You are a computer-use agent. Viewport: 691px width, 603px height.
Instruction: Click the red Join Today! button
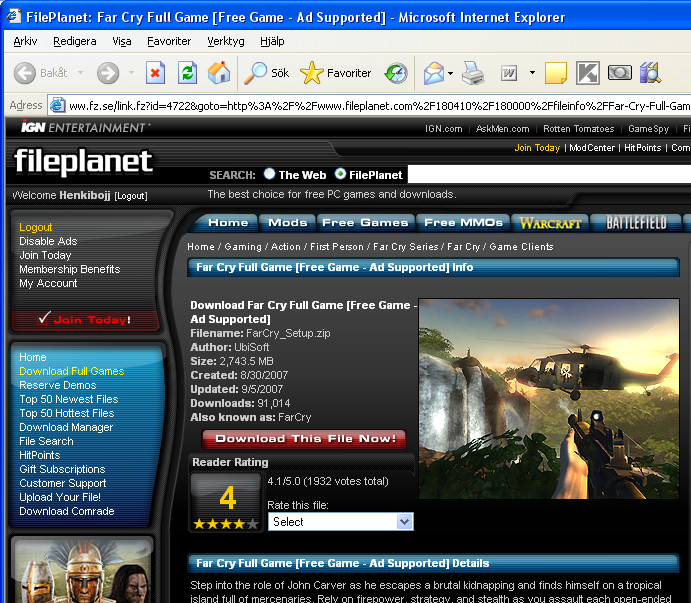click(x=85, y=320)
